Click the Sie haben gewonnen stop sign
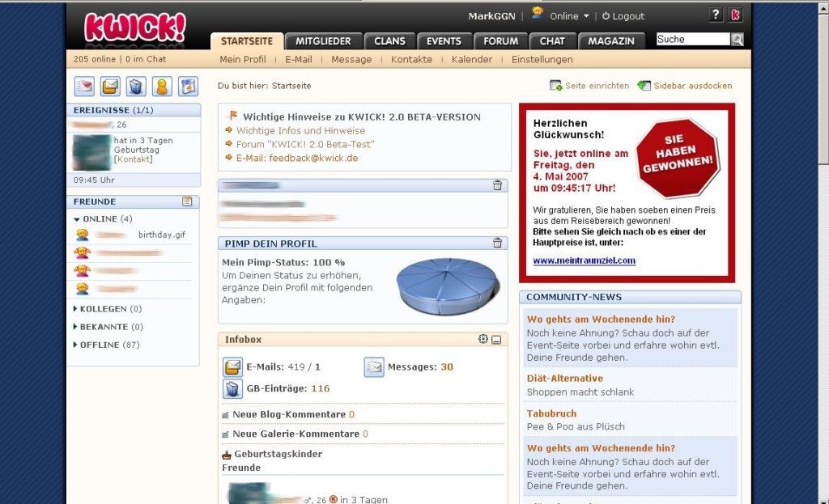This screenshot has height=504, width=829. point(678,157)
